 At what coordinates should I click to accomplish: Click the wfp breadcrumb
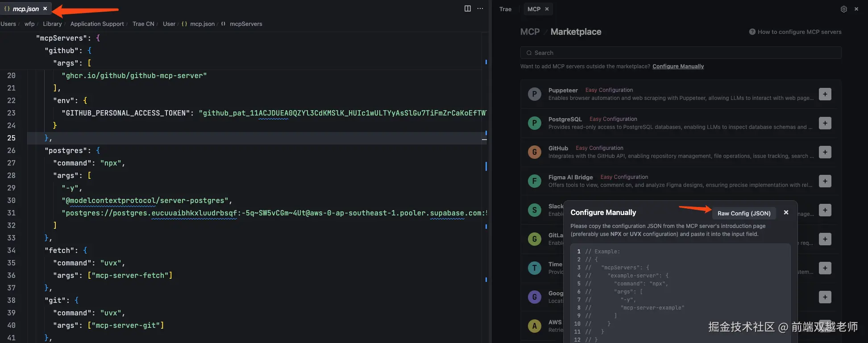tap(29, 24)
